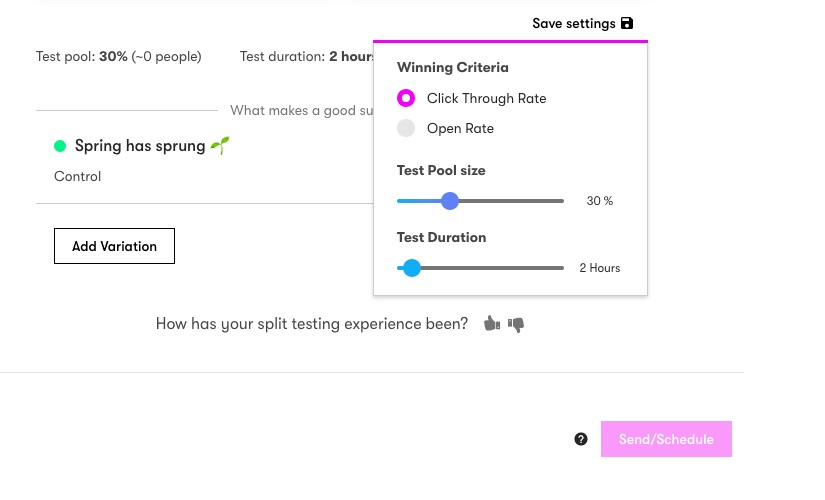Click the sprout emoji in the subject line
825x500 pixels.
point(220,146)
